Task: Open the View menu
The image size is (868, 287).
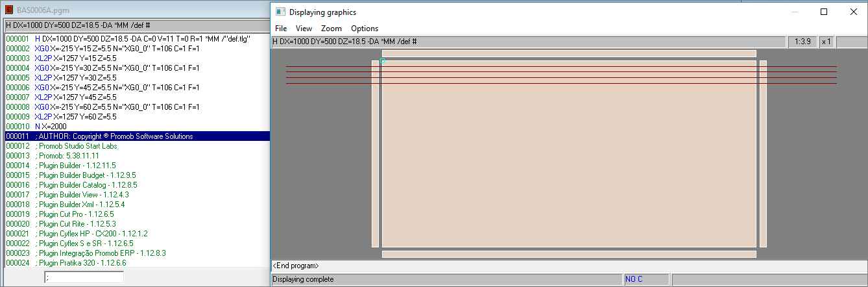Action: coord(304,29)
